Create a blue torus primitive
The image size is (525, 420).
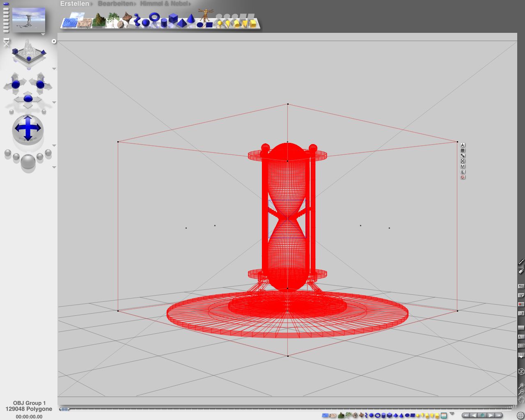(154, 17)
